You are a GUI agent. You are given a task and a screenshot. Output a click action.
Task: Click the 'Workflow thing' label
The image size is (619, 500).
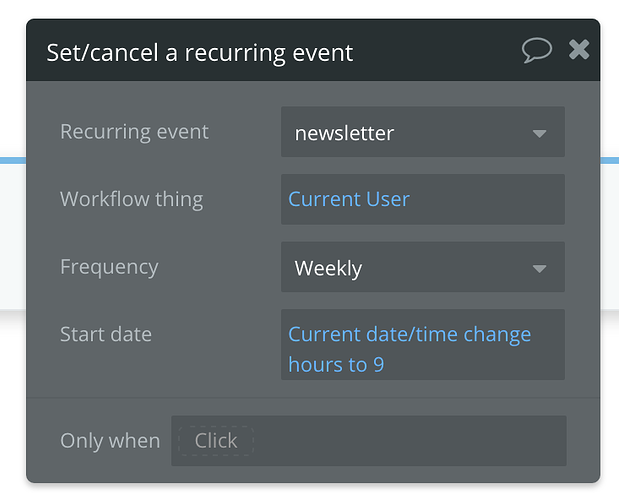click(x=131, y=199)
